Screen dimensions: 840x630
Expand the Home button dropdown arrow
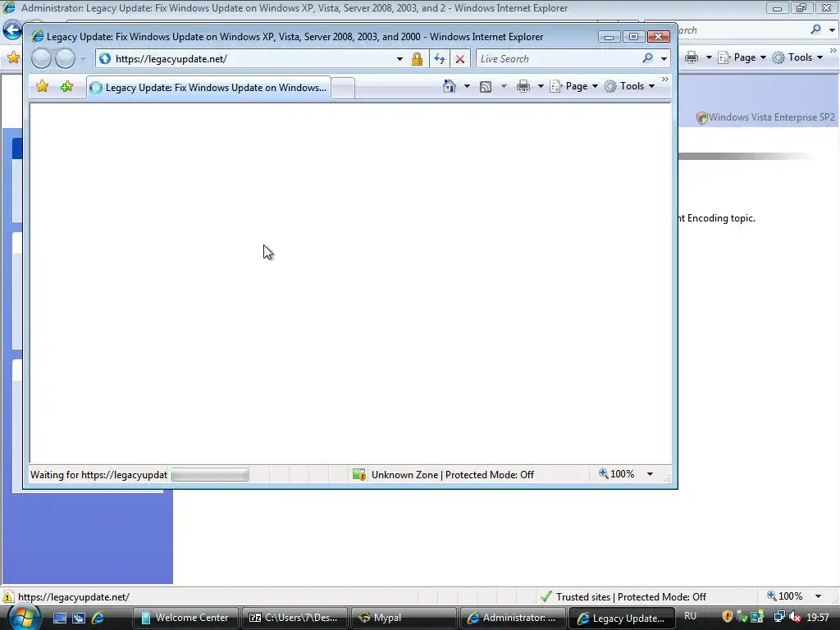coord(467,86)
